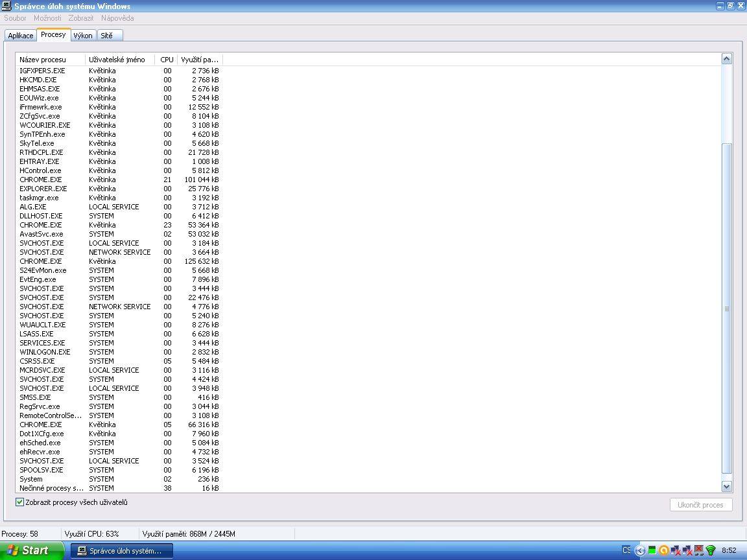
Task: Select the iFrmewrk.exe process row
Action: pos(119,107)
